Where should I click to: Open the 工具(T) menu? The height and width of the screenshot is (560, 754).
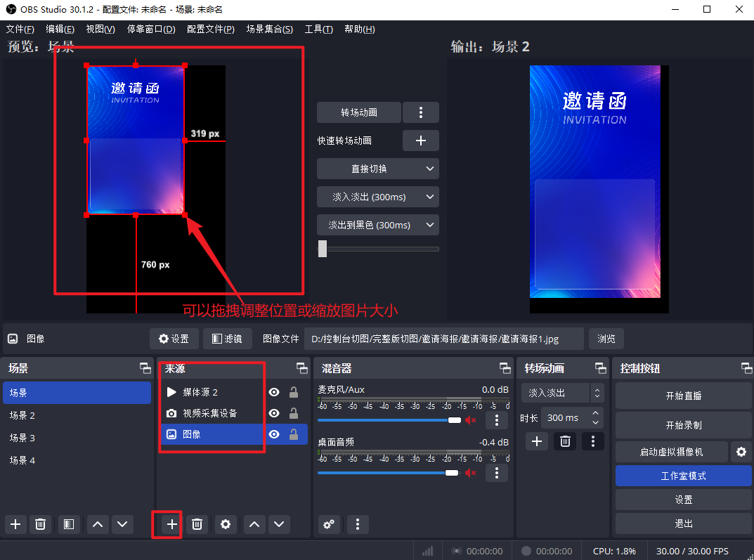318,29
